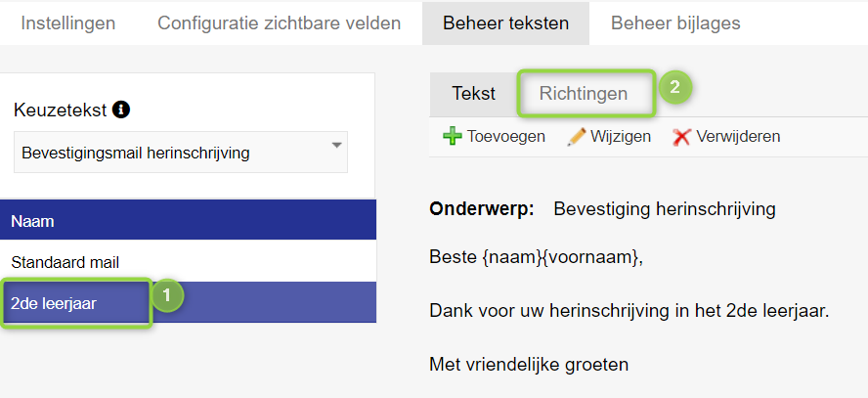868x398 pixels.
Task: Click the numbered badge 1 marker
Action: (x=167, y=296)
